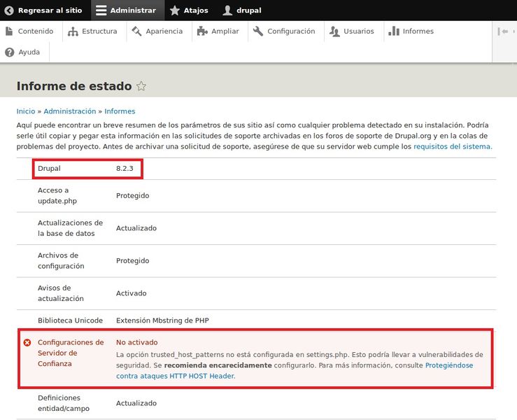
Task: Click Actualizaciones de la base de datos label
Action: (70, 228)
